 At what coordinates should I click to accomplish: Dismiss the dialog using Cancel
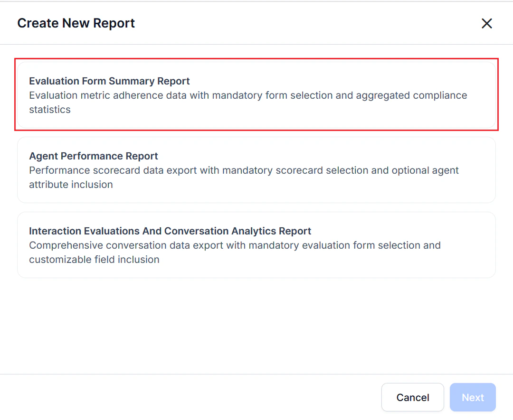pos(412,397)
